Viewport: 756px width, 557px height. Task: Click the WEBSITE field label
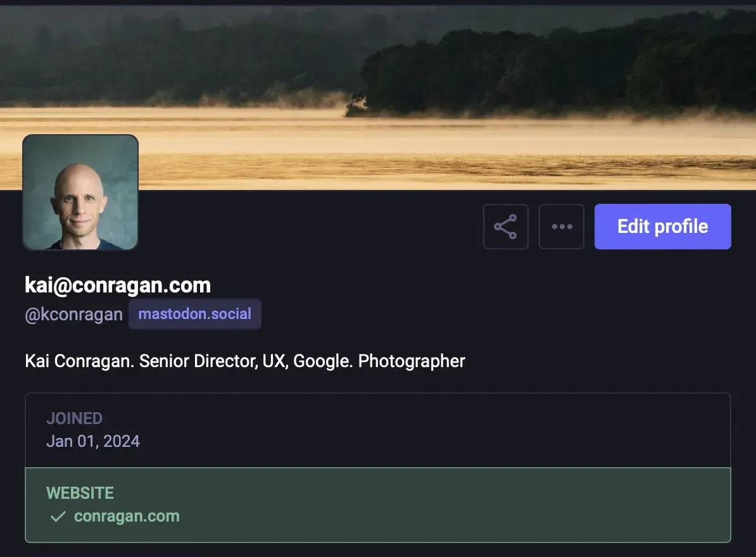pos(80,492)
